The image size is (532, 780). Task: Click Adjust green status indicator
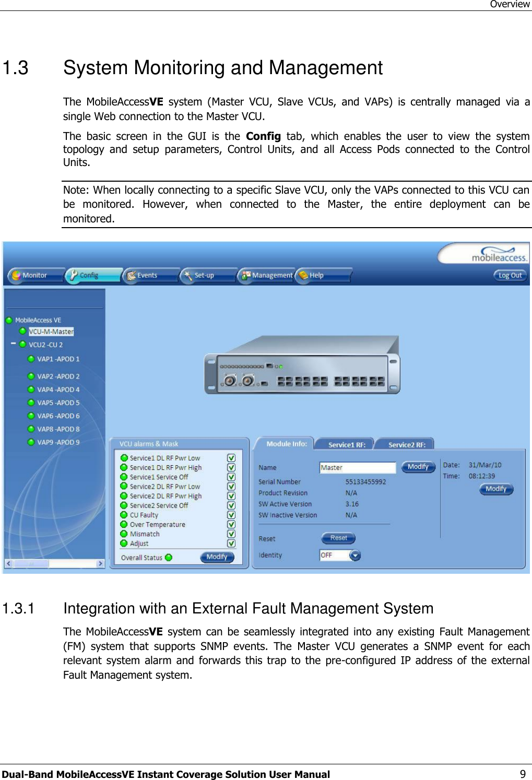(x=124, y=543)
